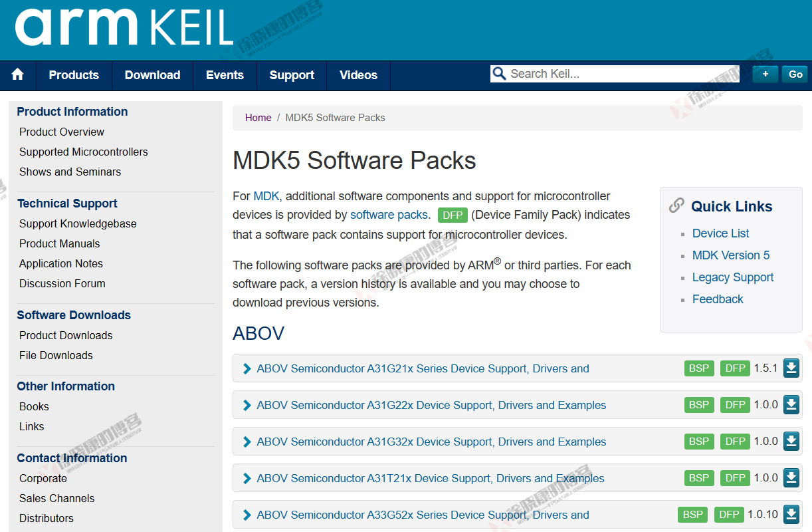This screenshot has height=532, width=812.
Task: Expand the A31G21x Series pack entry
Action: click(x=246, y=368)
